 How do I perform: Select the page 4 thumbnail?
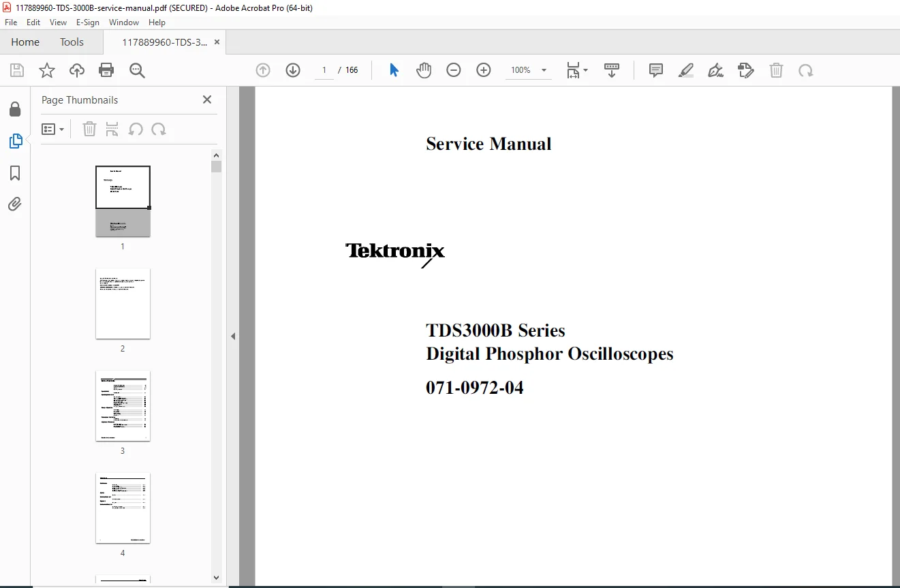[123, 508]
